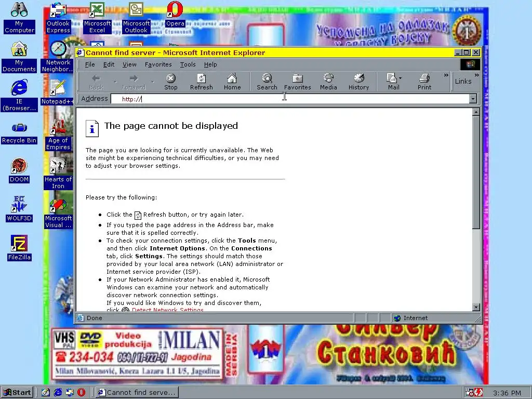
Task: Click the Outlook Express quick launch icon
Action: (70, 392)
